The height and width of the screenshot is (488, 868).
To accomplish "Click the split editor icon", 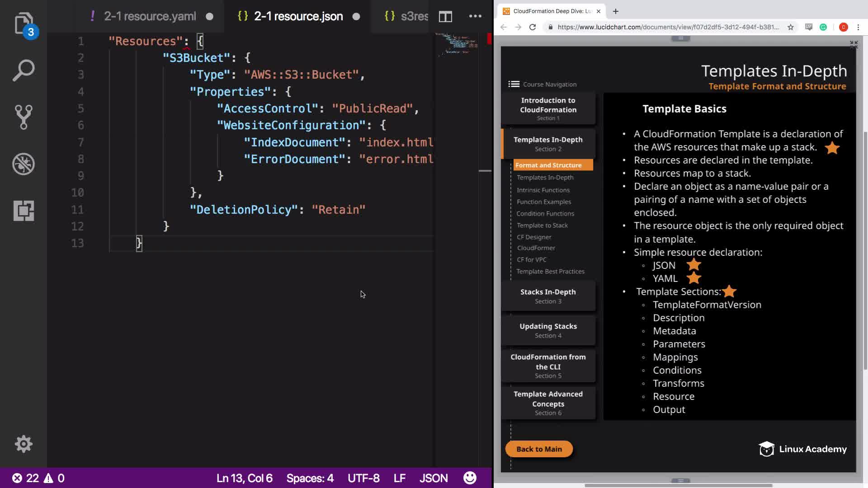I will coord(445,17).
